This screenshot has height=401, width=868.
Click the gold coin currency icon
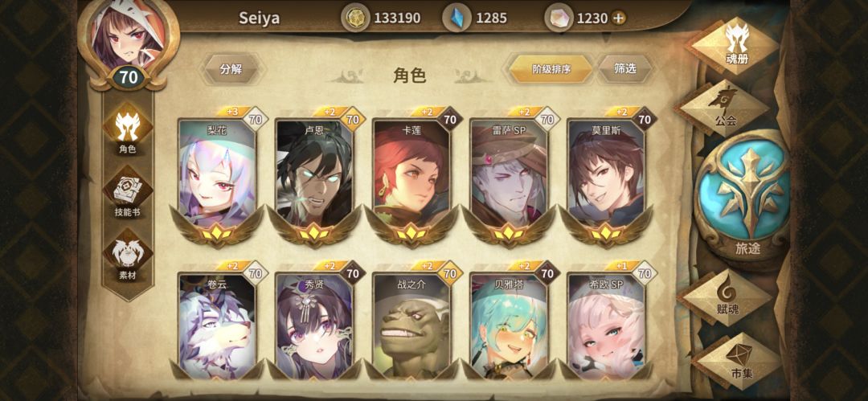(x=354, y=18)
